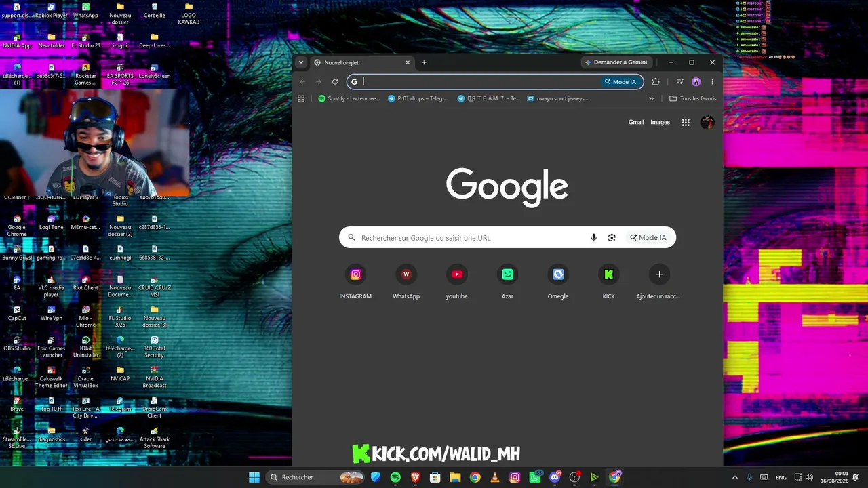Click the Demander à Gemini button
The image size is (868, 488).
pyautogui.click(x=616, y=62)
